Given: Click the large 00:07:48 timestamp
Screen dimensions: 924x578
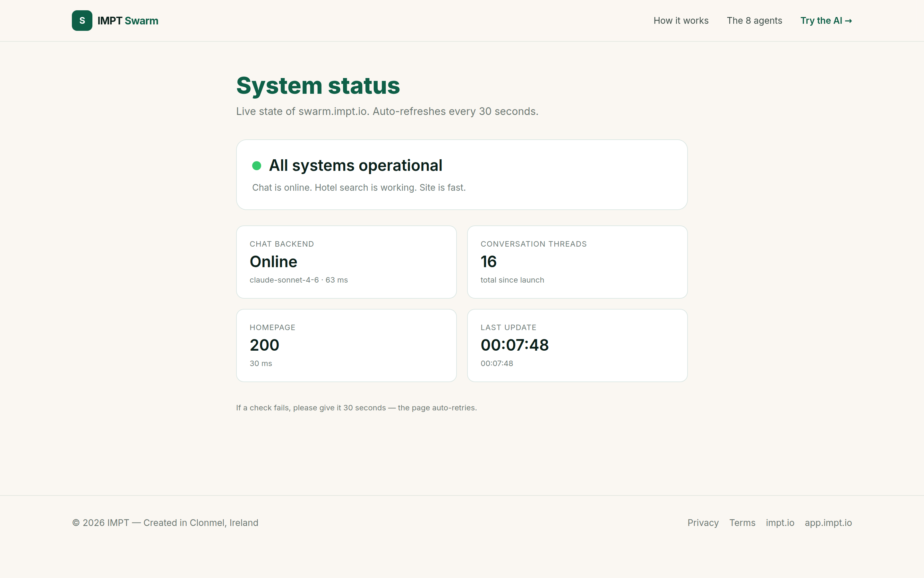Looking at the screenshot, I should coord(514,345).
